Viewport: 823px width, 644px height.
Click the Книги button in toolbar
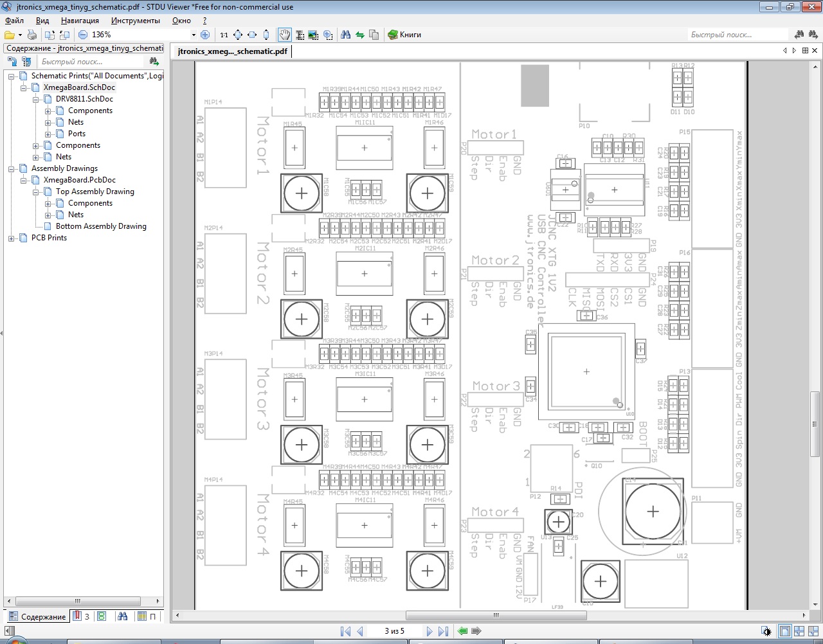(x=404, y=35)
